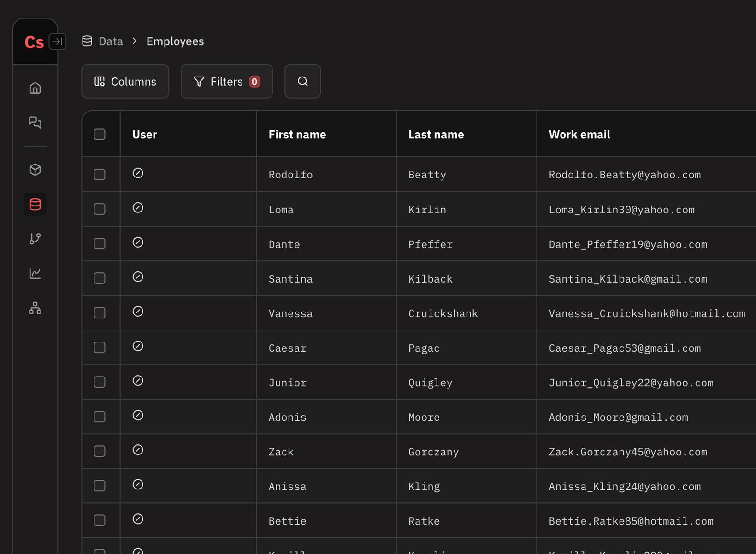Click the First name column header
This screenshot has width=756, height=554.
pyautogui.click(x=297, y=134)
